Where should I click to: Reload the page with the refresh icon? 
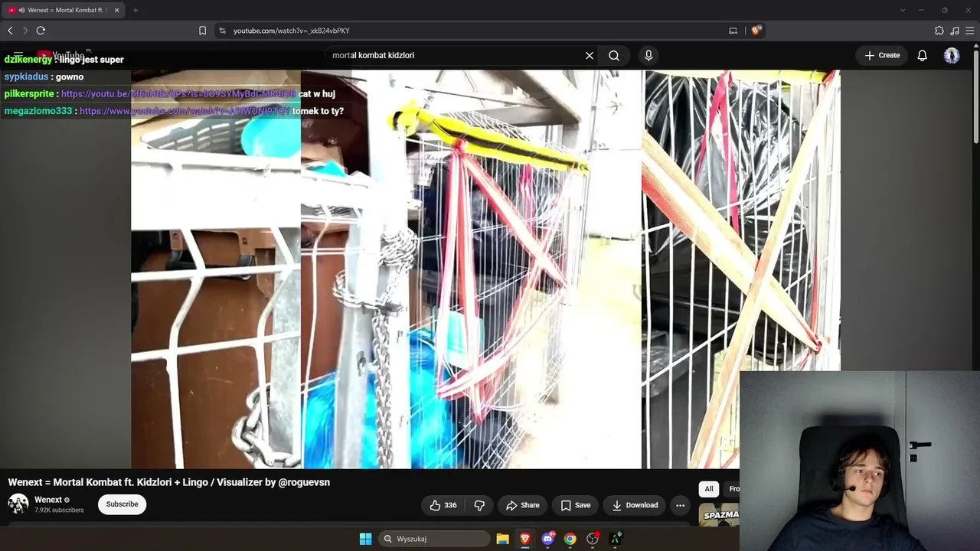41,31
